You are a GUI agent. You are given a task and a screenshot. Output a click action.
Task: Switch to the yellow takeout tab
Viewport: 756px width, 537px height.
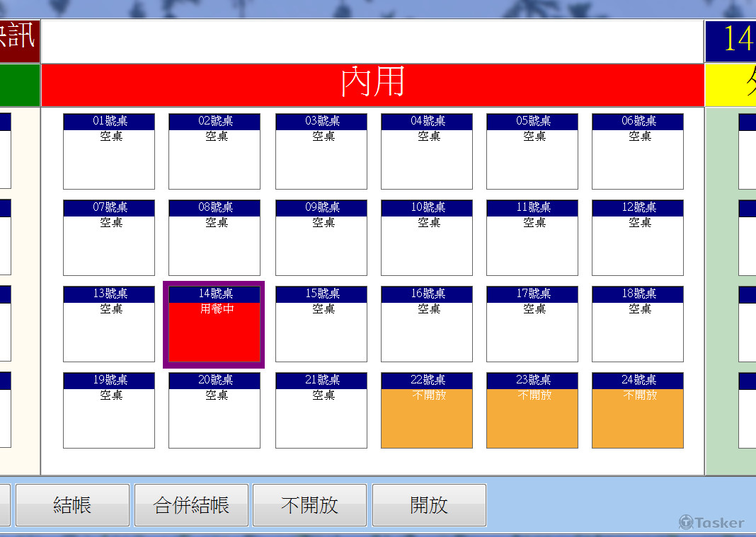click(x=731, y=84)
